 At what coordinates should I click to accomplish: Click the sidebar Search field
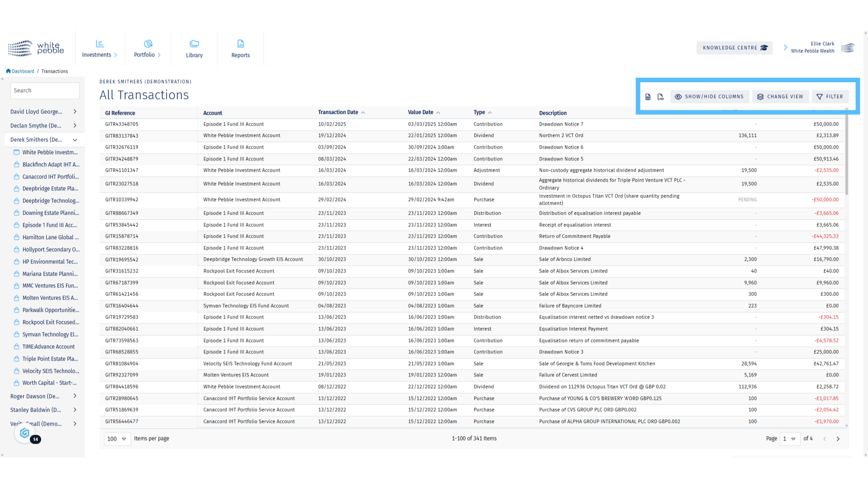(45, 90)
